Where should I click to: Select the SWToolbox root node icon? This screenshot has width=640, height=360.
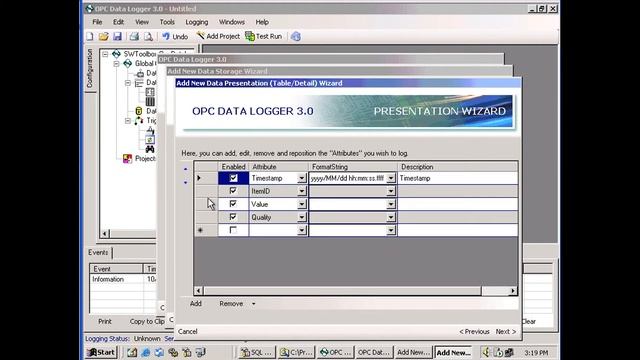click(x=116, y=53)
